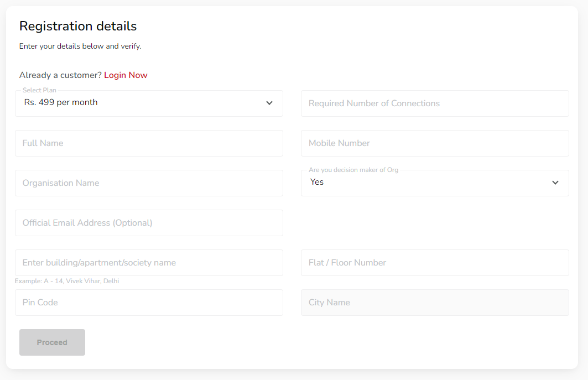
Task: Focus the Official Email Address field
Action: coord(149,223)
